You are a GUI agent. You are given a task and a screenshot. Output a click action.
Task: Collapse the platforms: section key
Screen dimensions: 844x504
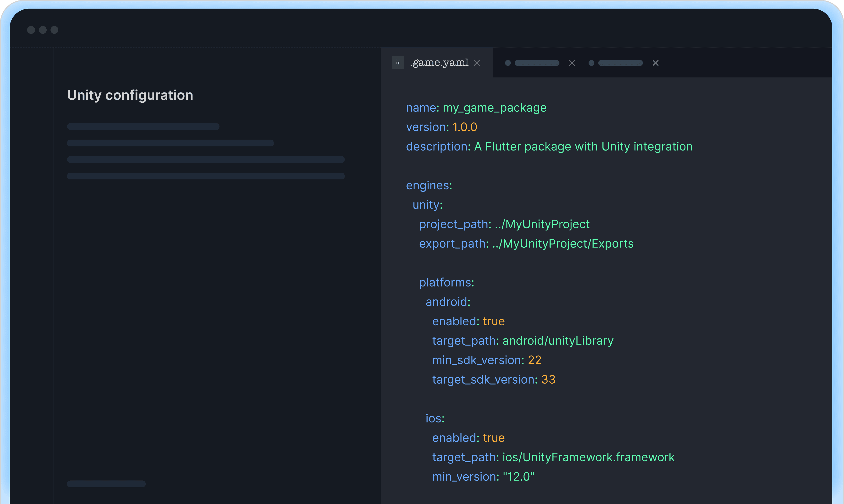(446, 283)
